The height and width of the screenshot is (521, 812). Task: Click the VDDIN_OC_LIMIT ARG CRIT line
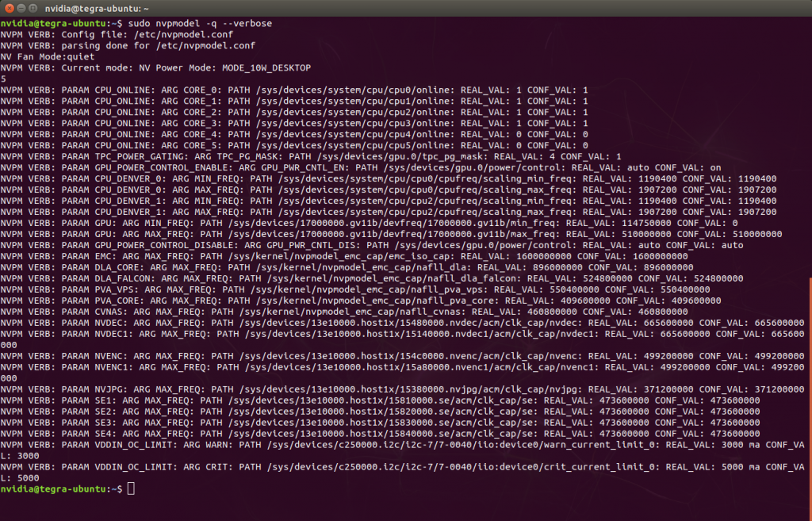402,467
